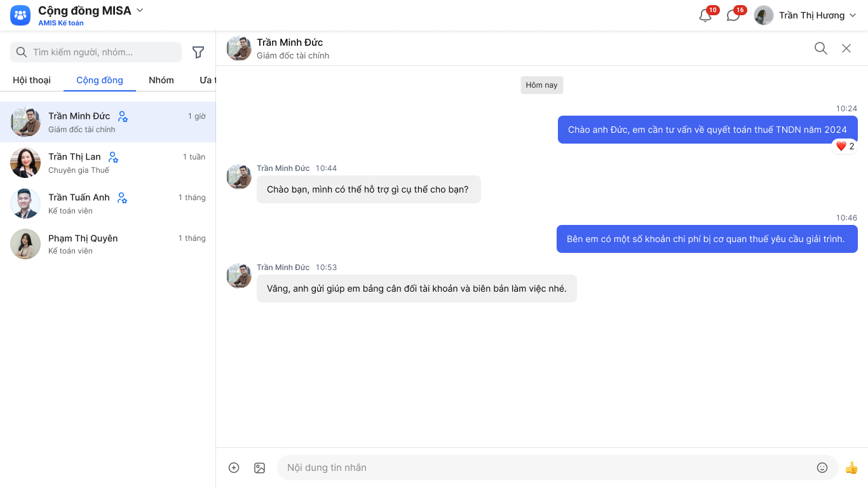Screen dimensions: 868x488
Task: Search within the conversation using magnifier icon
Action: point(821,48)
